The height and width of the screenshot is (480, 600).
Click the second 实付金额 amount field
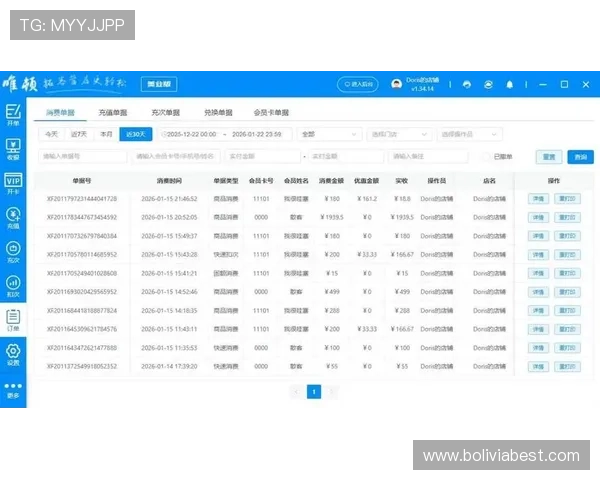tap(346, 156)
